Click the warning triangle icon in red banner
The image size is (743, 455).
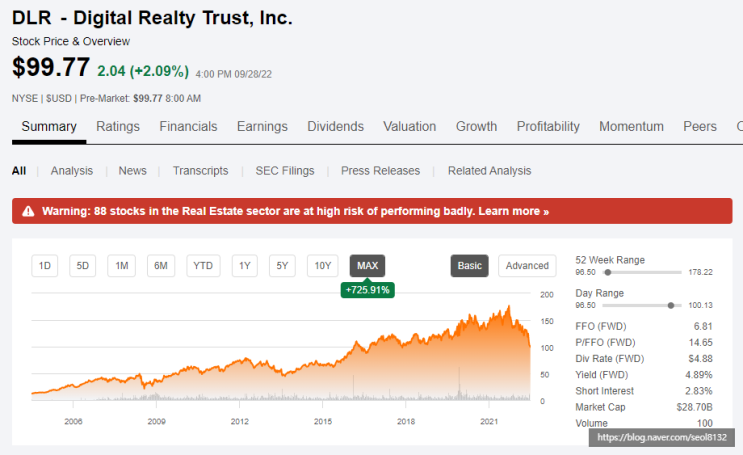pyautogui.click(x=28, y=211)
